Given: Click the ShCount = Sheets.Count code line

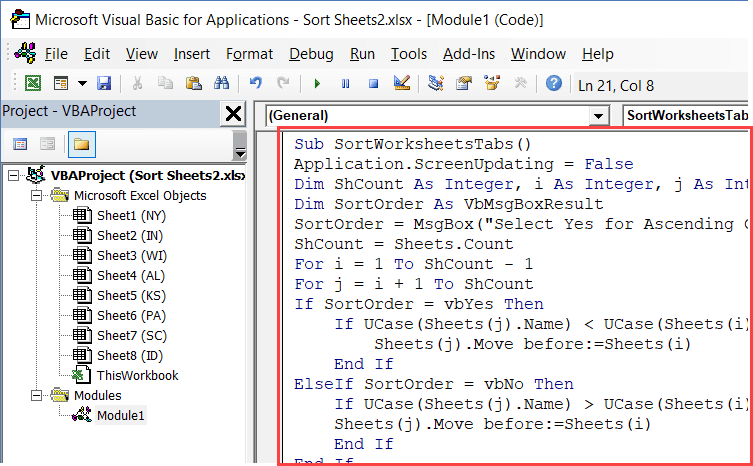Looking at the screenshot, I should 404,244.
